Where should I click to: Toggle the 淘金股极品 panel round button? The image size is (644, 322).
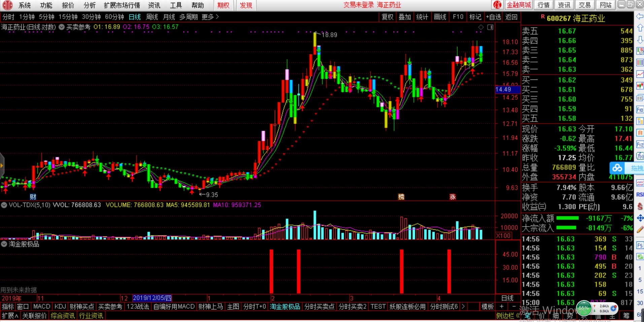4,244
